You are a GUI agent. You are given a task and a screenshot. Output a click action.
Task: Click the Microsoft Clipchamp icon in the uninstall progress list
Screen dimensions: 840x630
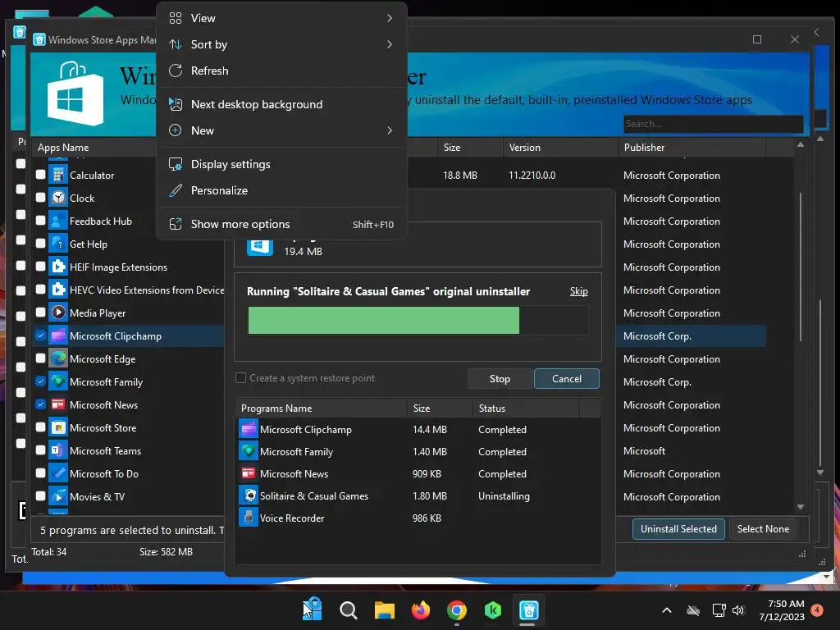(x=248, y=430)
